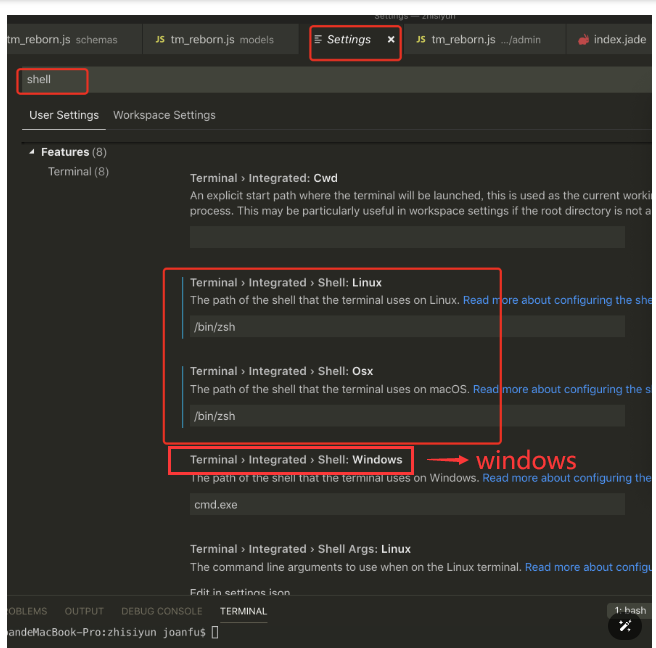Image resolution: width=656 pixels, height=648 pixels.
Task: Open the index.jade tab
Action: coord(611,40)
